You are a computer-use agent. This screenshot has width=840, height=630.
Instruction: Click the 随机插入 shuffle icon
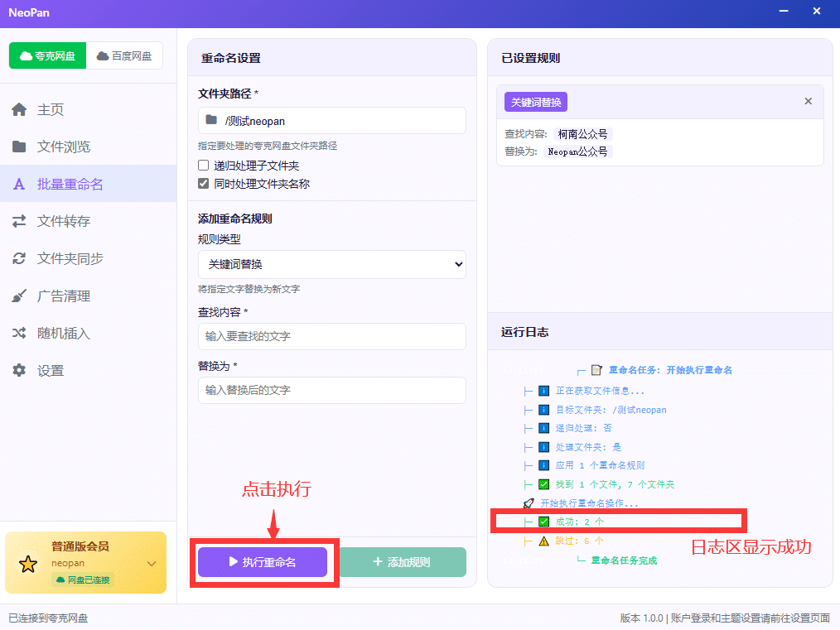19,333
